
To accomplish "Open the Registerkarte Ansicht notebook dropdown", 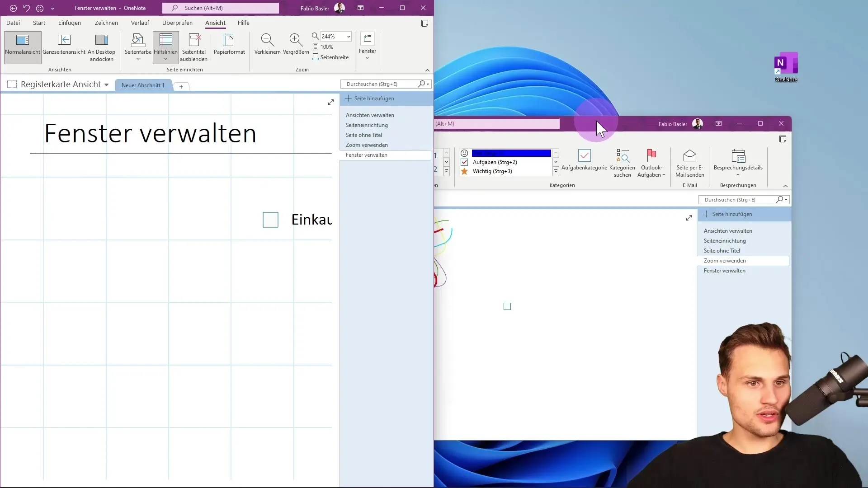I will 106,85.
